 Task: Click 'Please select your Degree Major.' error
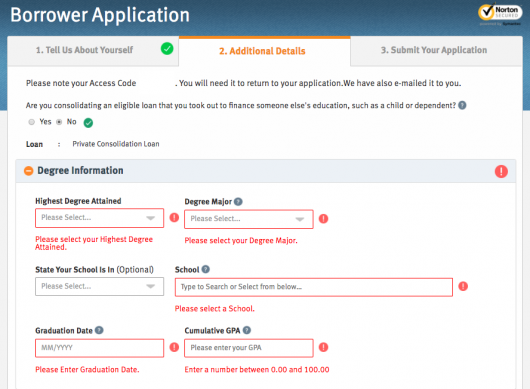(x=241, y=241)
